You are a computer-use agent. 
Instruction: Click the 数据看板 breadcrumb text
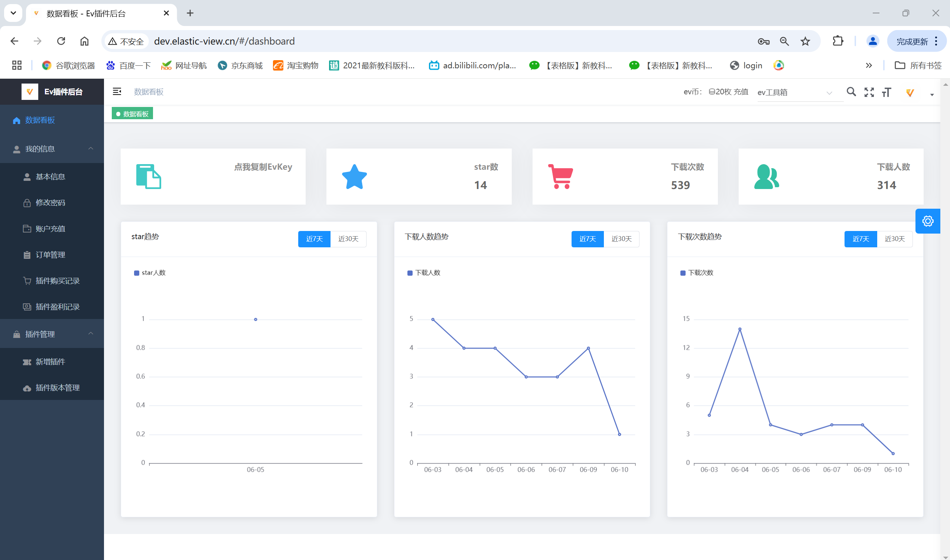coord(149,92)
